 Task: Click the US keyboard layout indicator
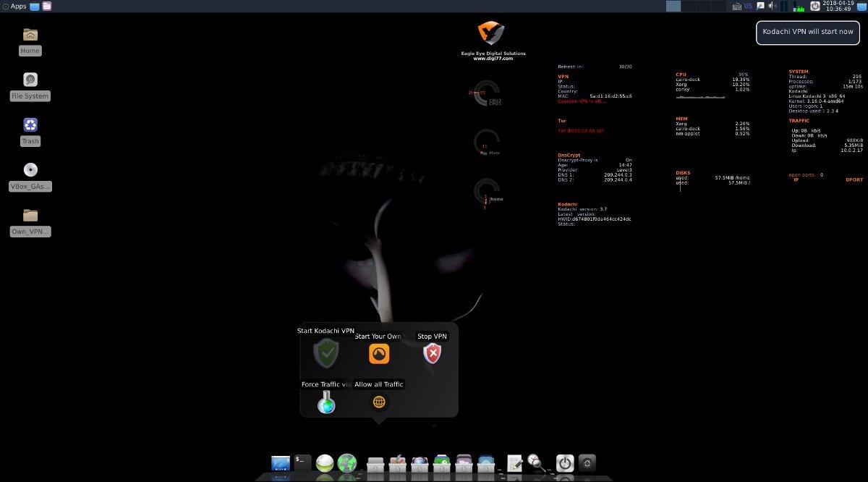click(748, 6)
